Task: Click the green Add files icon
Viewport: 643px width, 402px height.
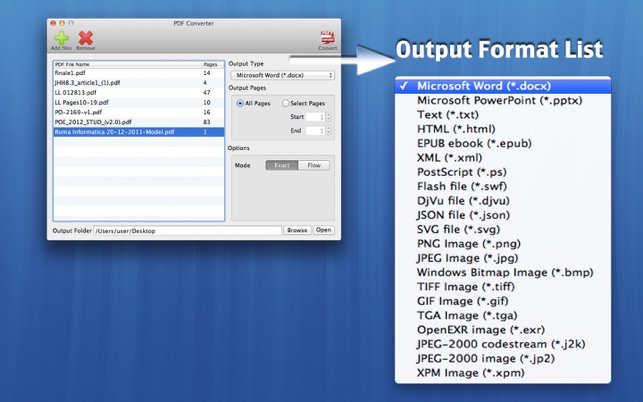Action: click(62, 38)
